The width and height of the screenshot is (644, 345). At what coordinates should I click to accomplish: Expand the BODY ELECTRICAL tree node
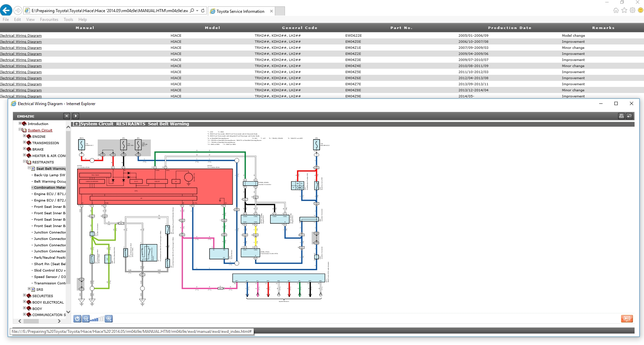click(x=25, y=302)
